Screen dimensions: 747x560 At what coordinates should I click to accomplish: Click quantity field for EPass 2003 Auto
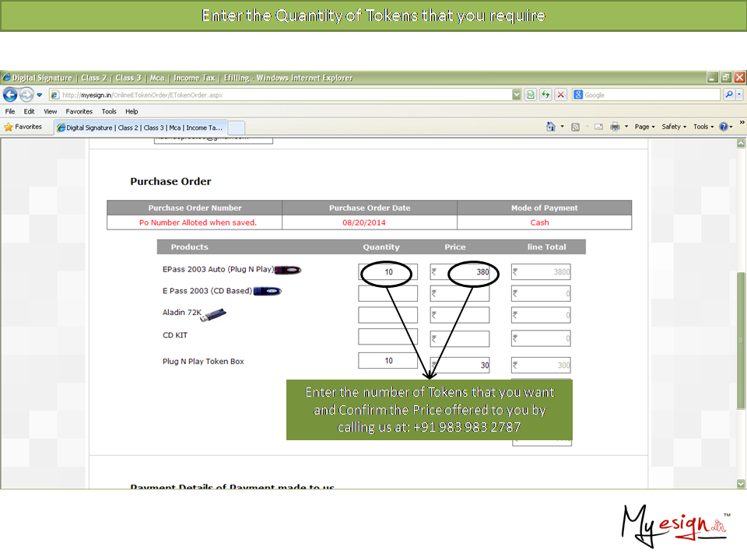pos(388,272)
